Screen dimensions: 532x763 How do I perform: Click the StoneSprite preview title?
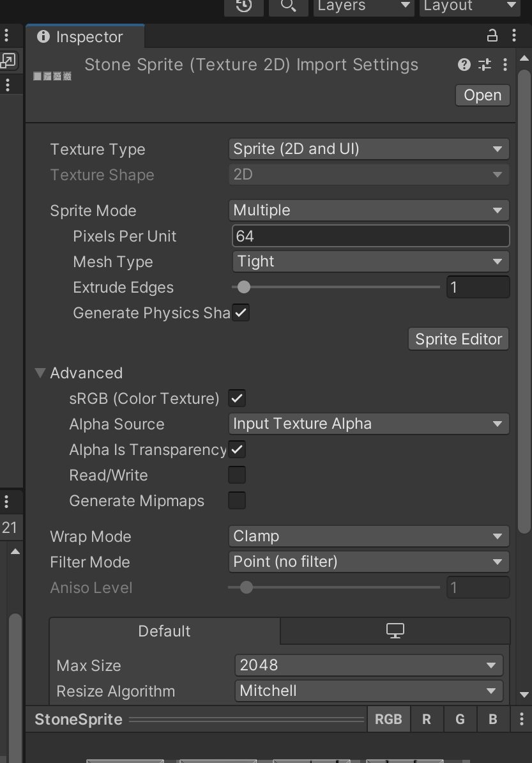click(79, 719)
